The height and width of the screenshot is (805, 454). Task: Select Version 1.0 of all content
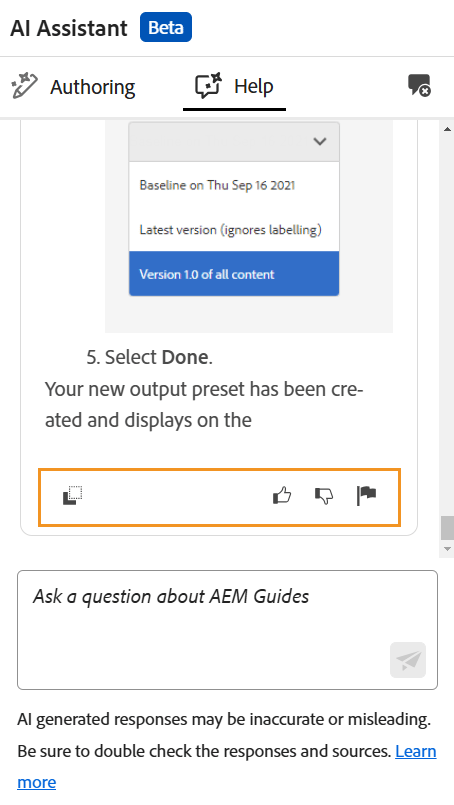coord(234,274)
